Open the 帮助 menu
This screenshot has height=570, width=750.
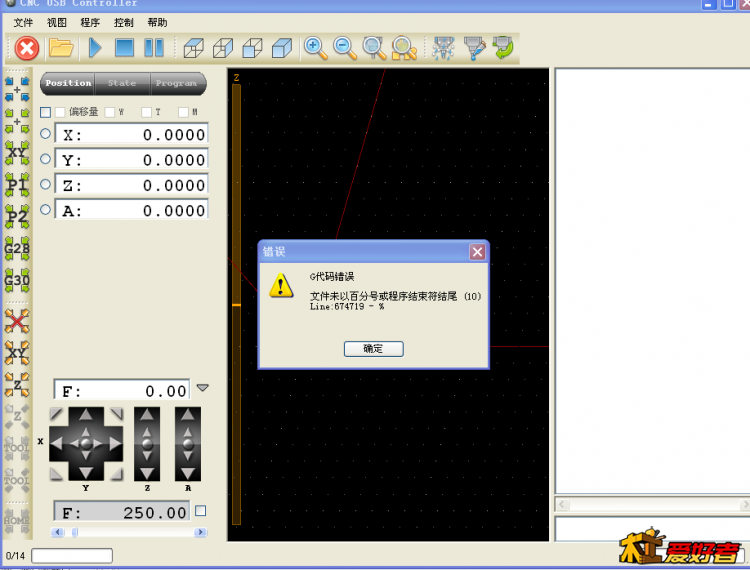pyautogui.click(x=157, y=22)
